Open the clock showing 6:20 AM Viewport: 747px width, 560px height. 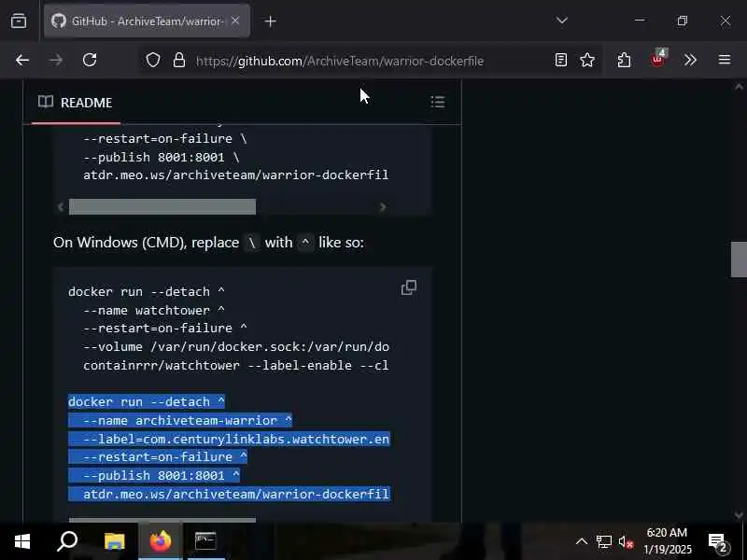(668, 541)
